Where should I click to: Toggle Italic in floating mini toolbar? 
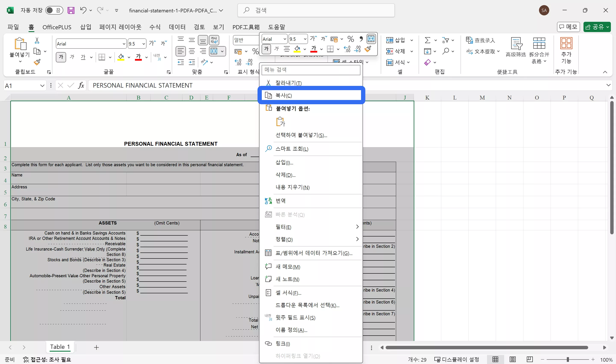point(277,49)
